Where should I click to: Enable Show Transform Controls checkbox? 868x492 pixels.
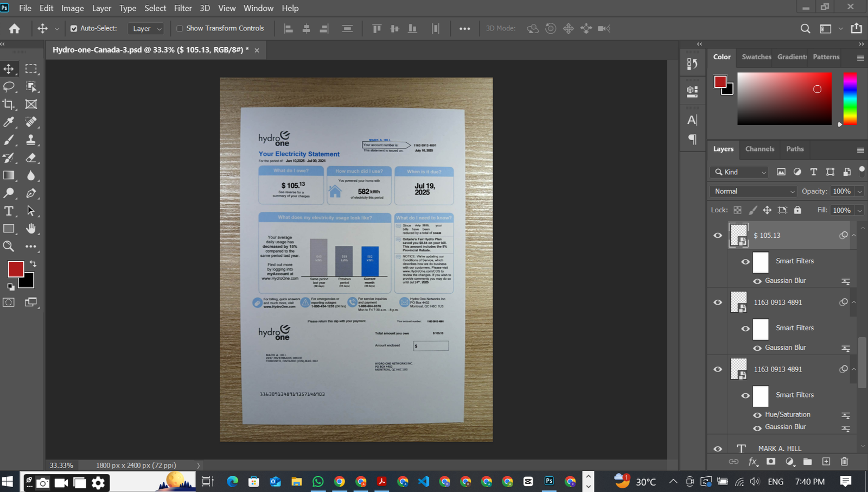[180, 28]
